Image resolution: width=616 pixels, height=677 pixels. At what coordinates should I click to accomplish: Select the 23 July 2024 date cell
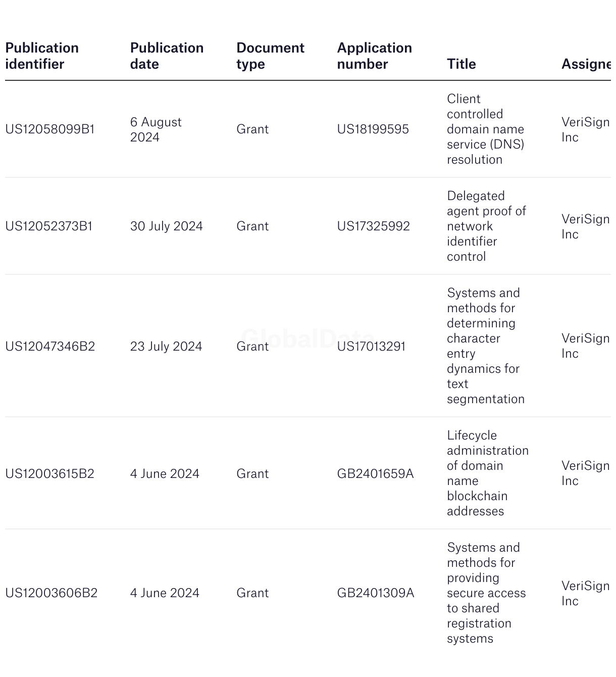166,347
